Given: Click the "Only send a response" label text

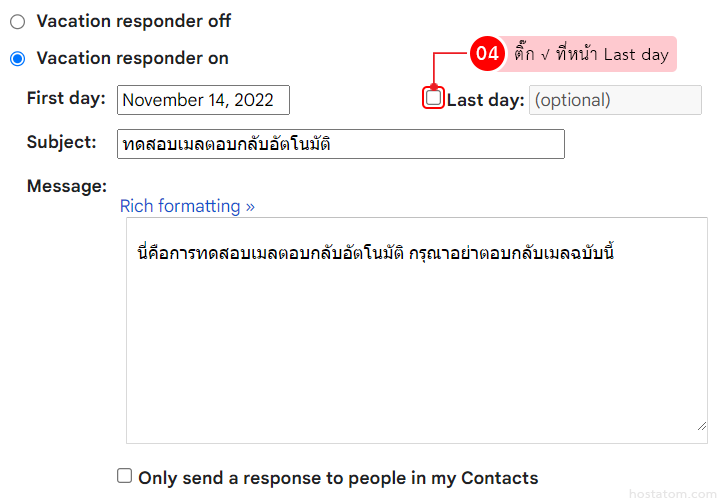Looking at the screenshot, I should (x=338, y=478).
